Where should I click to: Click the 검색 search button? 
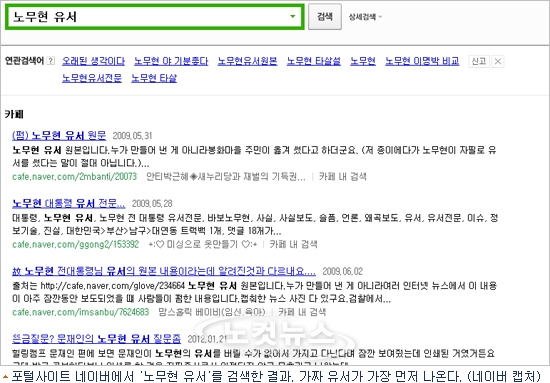coord(325,16)
